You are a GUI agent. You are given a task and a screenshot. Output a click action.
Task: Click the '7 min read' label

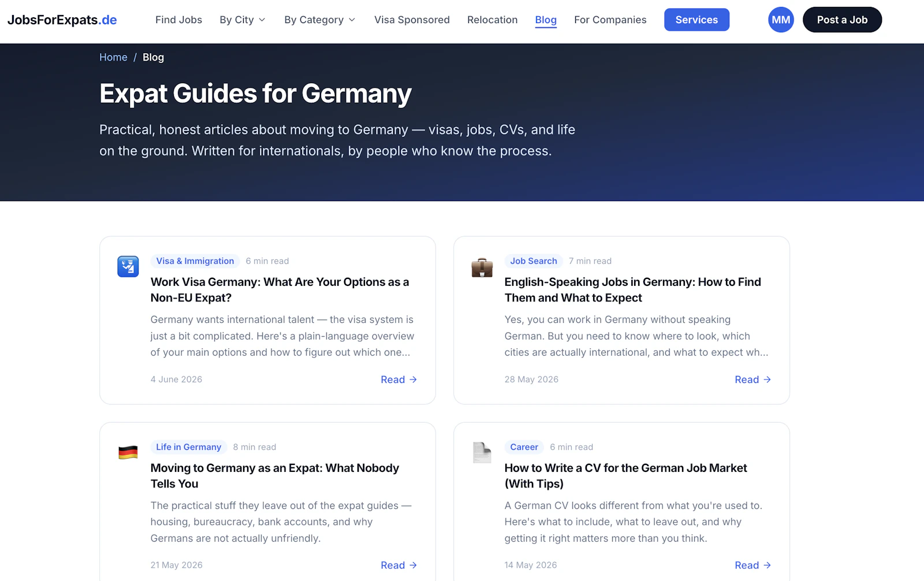590,261
